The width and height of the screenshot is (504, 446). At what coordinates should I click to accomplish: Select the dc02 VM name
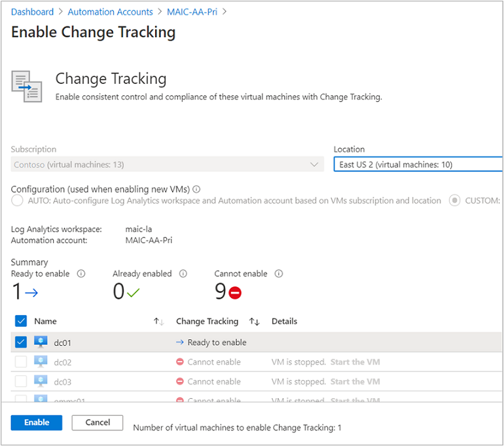(62, 362)
